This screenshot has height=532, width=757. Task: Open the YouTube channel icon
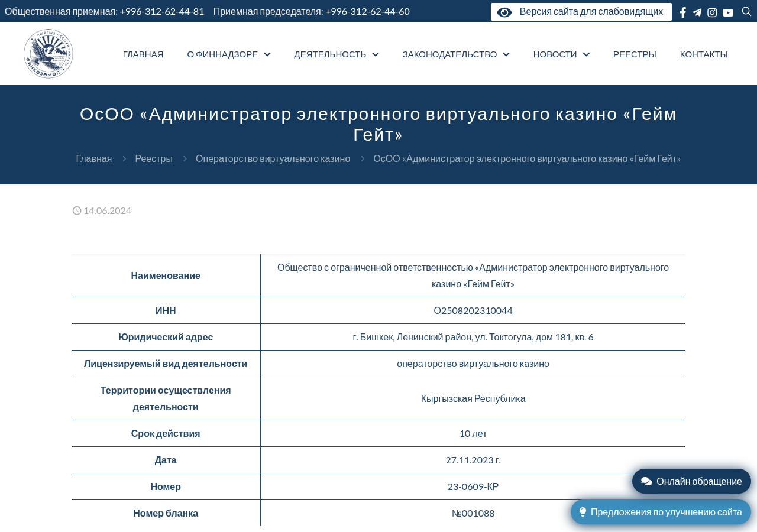tap(728, 12)
